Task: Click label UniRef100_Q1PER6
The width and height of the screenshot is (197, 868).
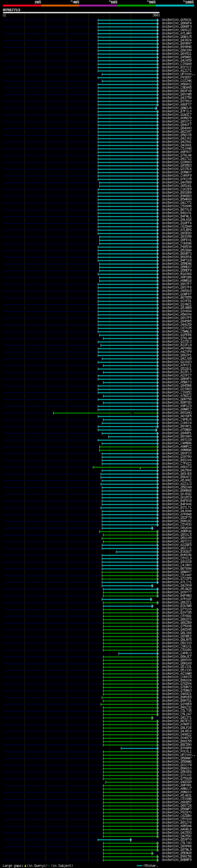Action: point(177,335)
